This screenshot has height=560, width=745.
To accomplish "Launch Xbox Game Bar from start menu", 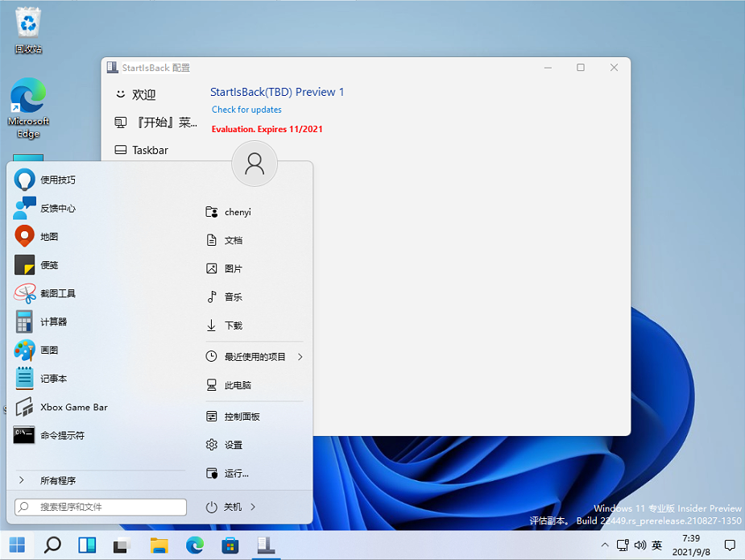I will pos(72,407).
